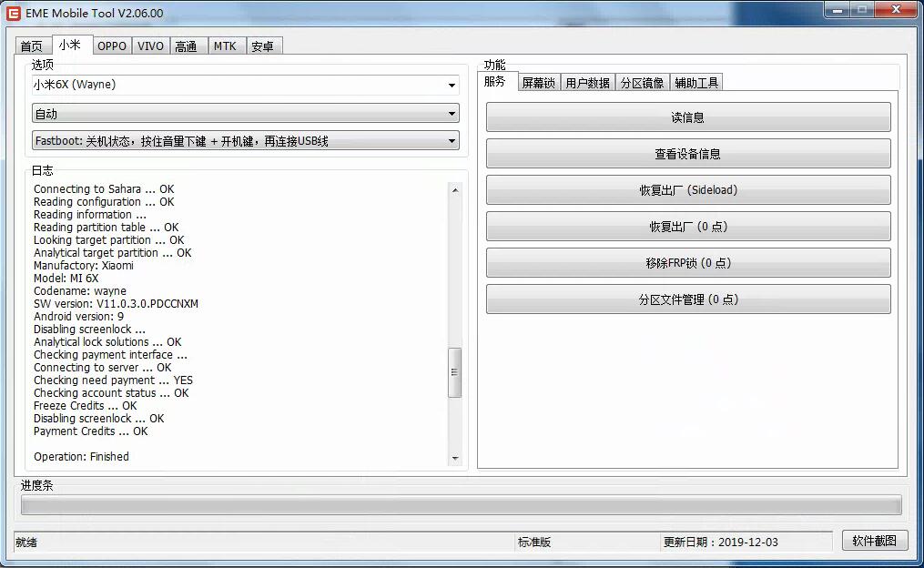Viewport: 924px width, 568px height.
Task: Click log line 'Payment Credits ... OK'
Action: pos(91,431)
